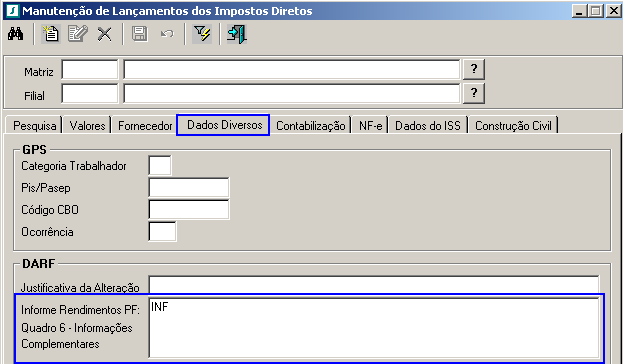
Task: Click the delete X toolbar icon
Action: tap(104, 34)
